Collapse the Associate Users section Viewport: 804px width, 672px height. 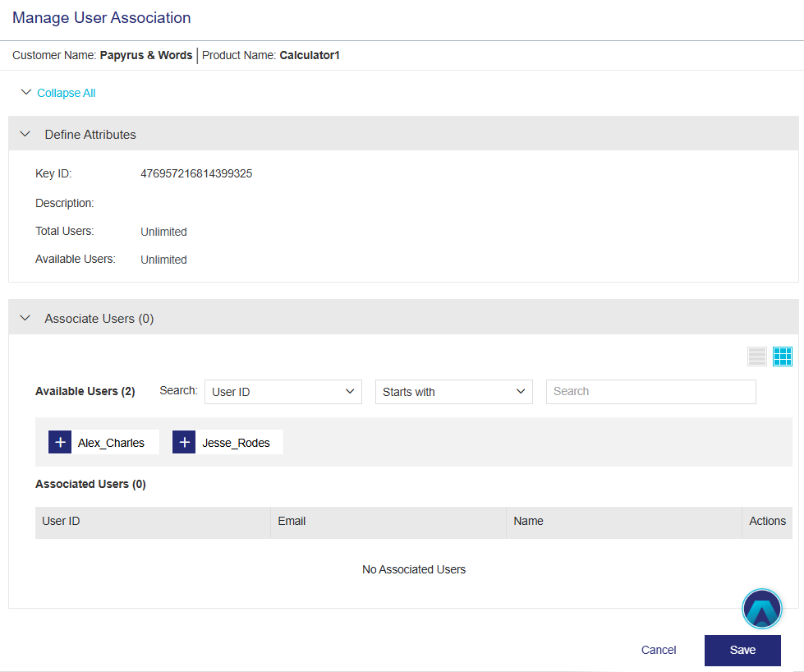pyautogui.click(x=25, y=318)
